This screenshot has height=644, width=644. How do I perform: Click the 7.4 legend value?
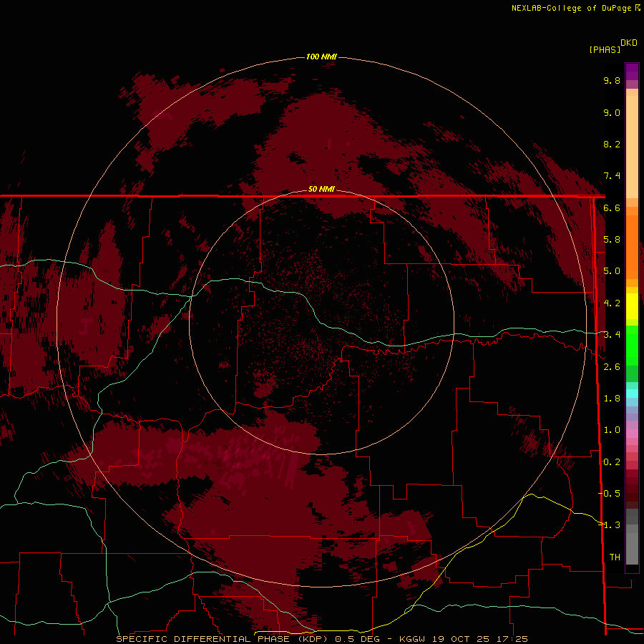612,176
